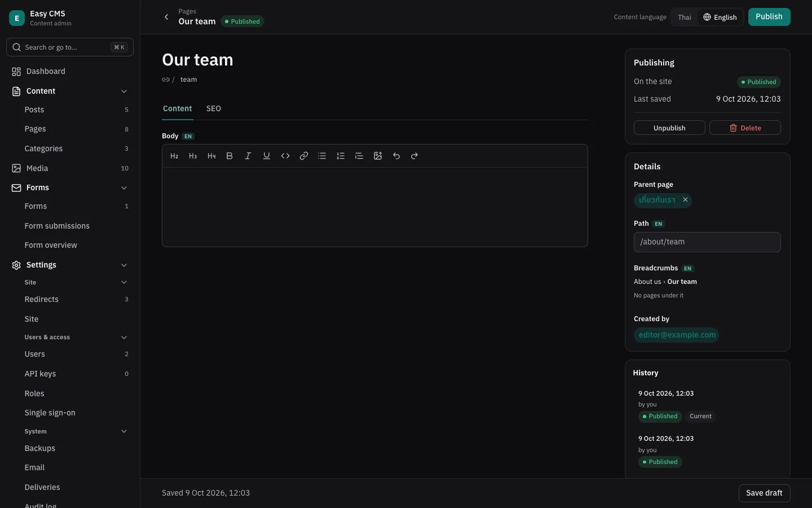This screenshot has width=812, height=508.
Task: Open the editor@example.com creator link
Action: (x=677, y=335)
